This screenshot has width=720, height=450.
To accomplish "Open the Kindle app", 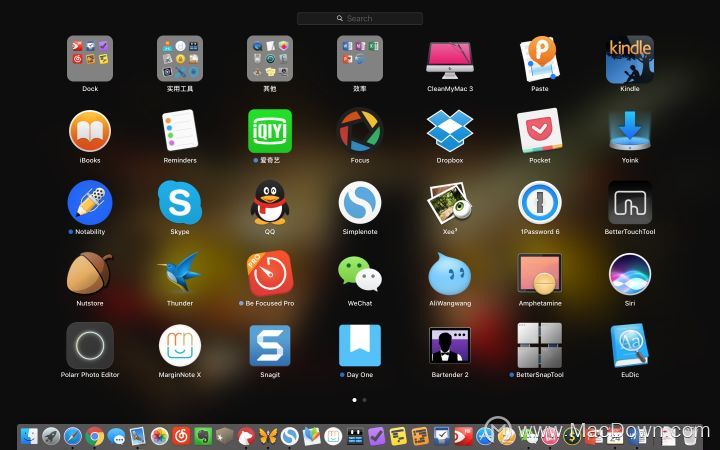I will coord(630,60).
